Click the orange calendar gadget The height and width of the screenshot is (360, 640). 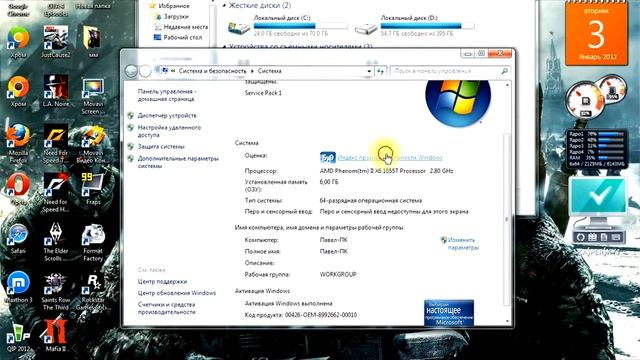[x=596, y=33]
